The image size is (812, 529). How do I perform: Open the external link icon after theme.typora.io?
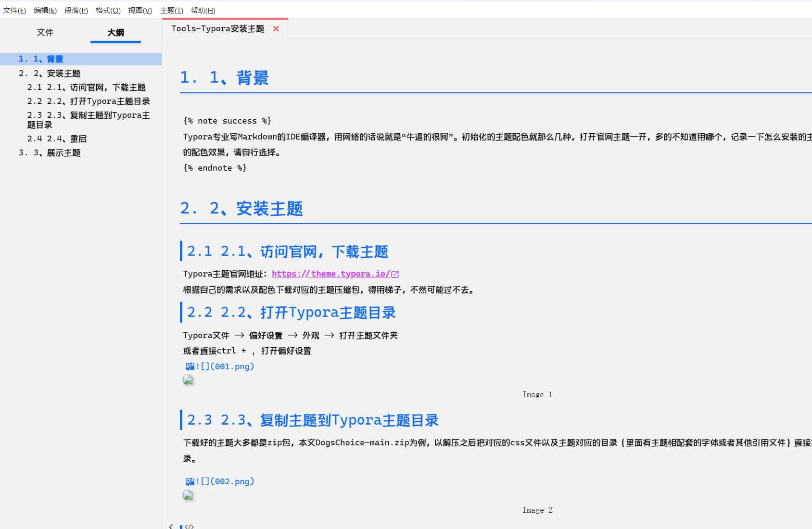point(395,274)
